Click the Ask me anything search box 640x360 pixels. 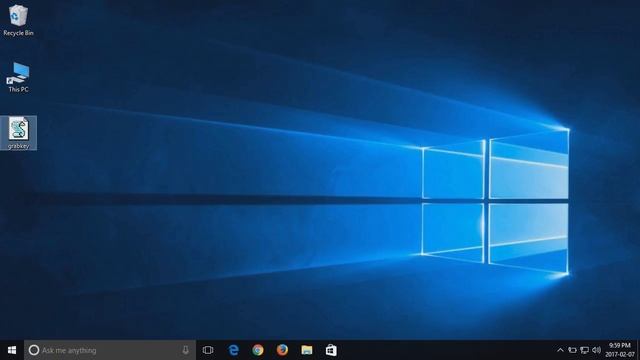[x=110, y=350]
